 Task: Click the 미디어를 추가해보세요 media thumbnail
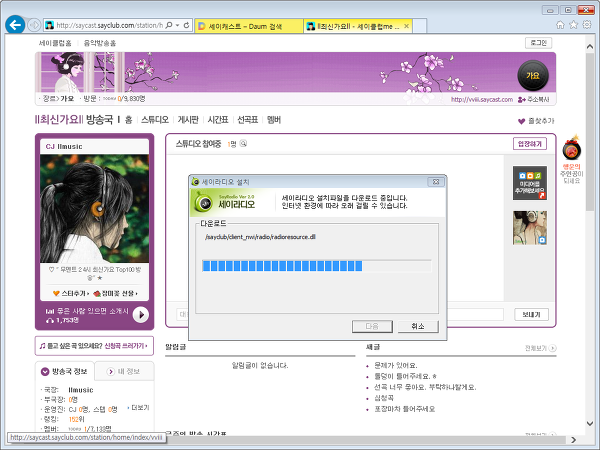pyautogui.click(x=530, y=183)
